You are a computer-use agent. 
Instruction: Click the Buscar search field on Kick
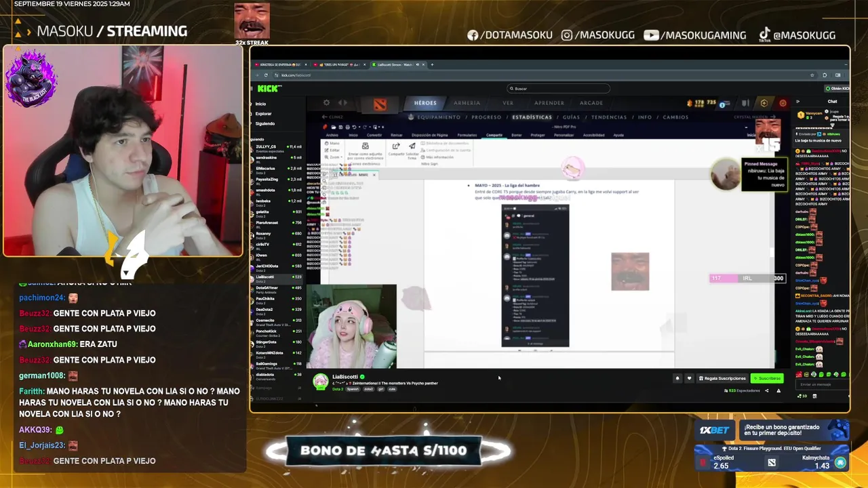[x=559, y=88]
